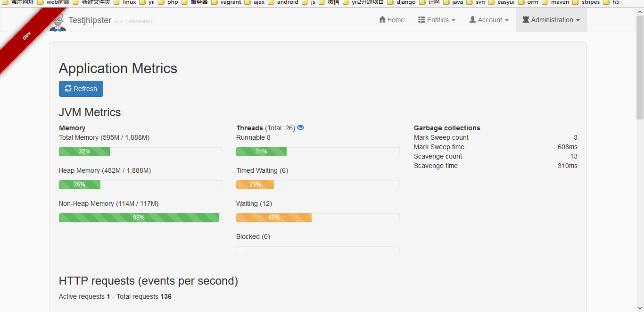644x312 pixels.
Task: Open the Administration dropdown menu
Action: [551, 20]
